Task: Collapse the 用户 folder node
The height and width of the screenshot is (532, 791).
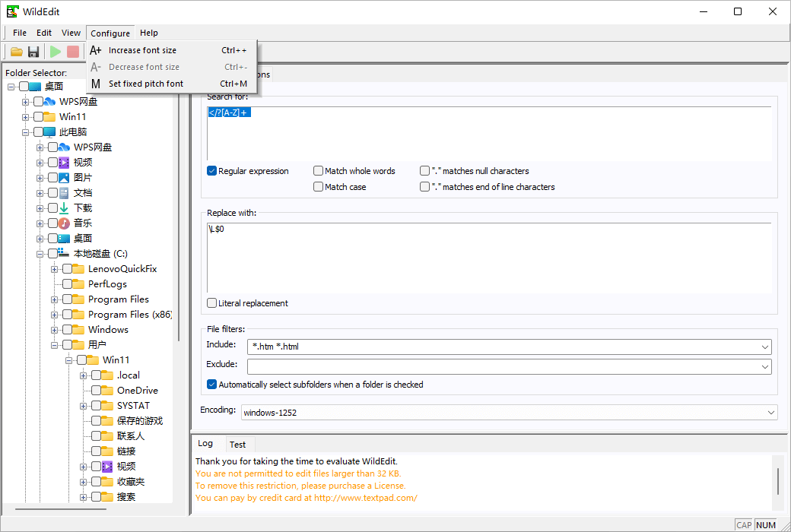Action: [54, 345]
